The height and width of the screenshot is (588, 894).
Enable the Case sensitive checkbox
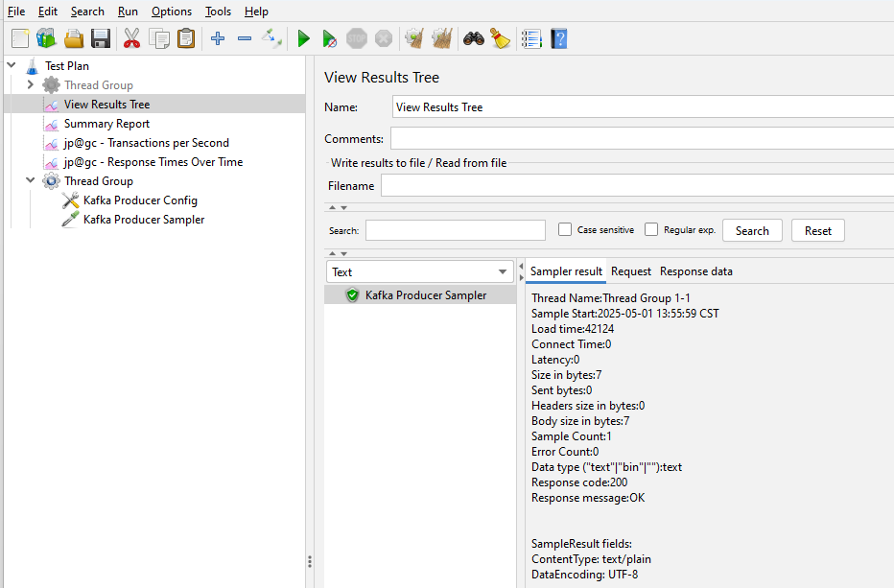(565, 230)
